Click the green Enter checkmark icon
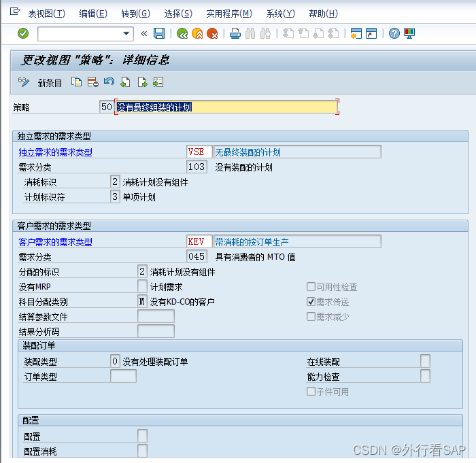This screenshot has height=463, width=476. pyautogui.click(x=23, y=33)
